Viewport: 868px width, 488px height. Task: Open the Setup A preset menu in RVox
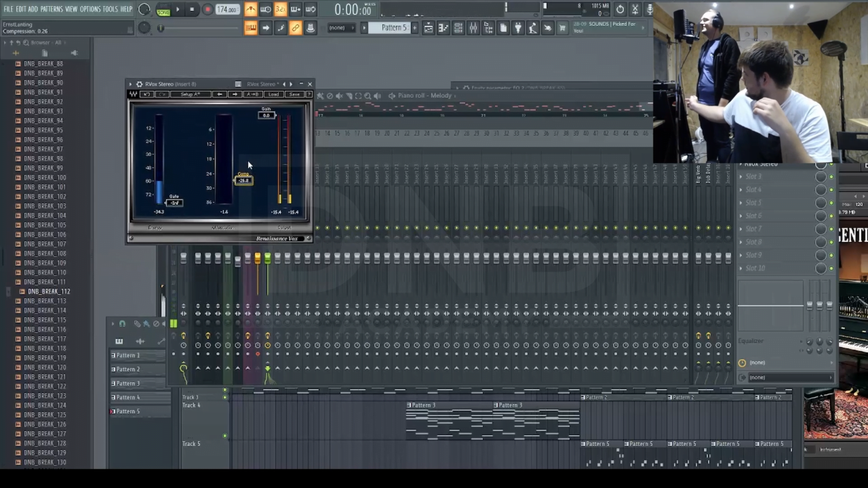point(190,94)
